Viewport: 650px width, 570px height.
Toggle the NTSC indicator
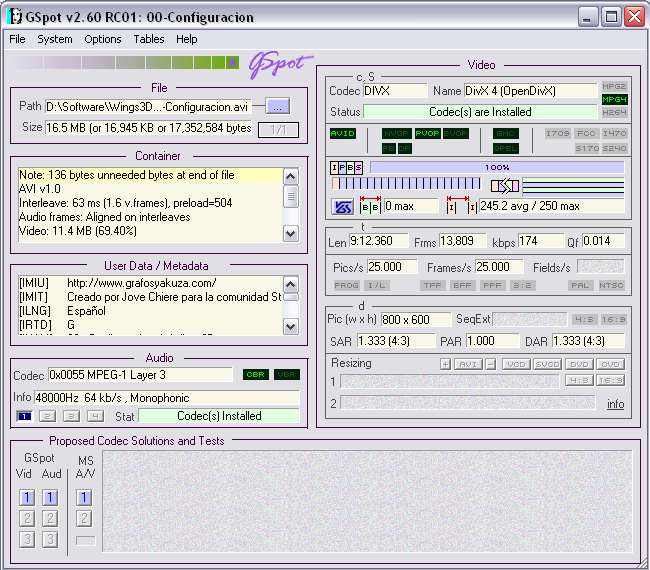click(x=611, y=286)
